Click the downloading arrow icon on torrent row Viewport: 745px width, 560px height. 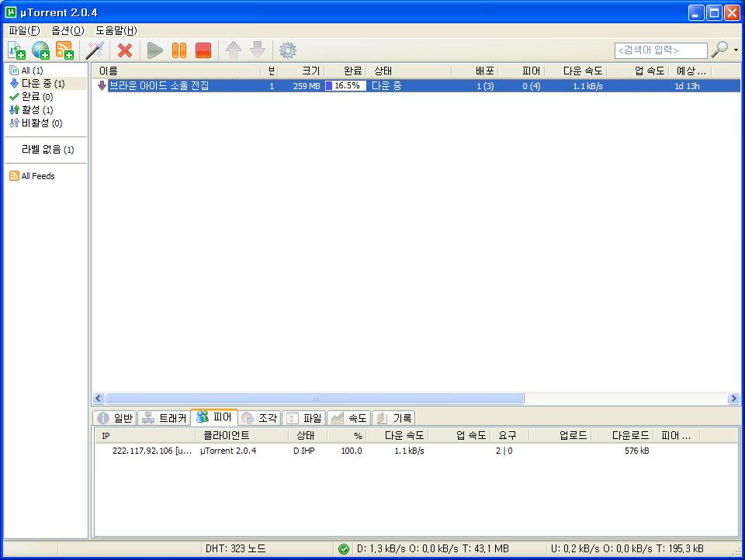(102, 86)
